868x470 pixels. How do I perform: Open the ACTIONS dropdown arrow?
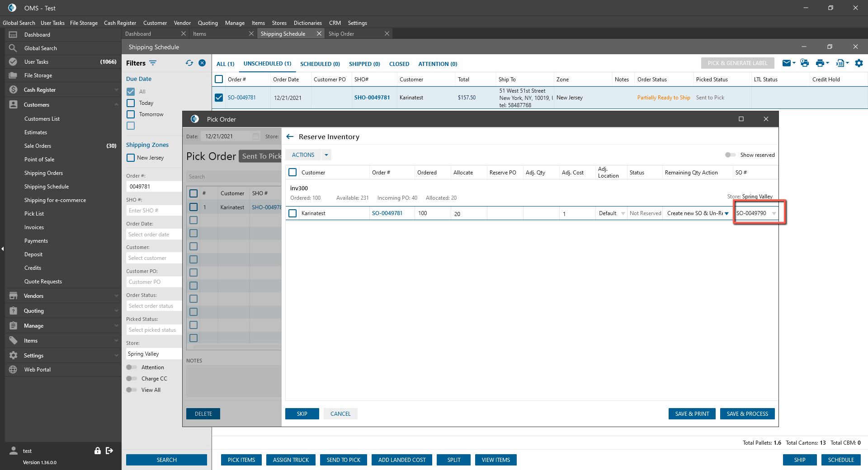[326, 155]
